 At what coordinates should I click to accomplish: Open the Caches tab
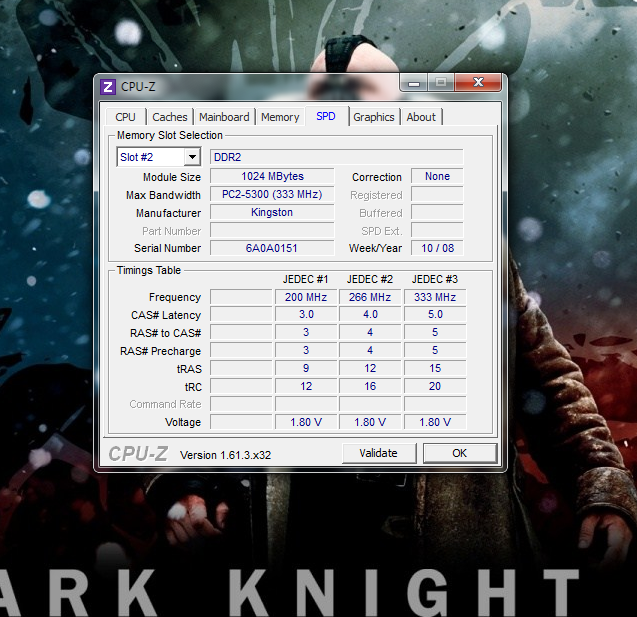click(170, 117)
